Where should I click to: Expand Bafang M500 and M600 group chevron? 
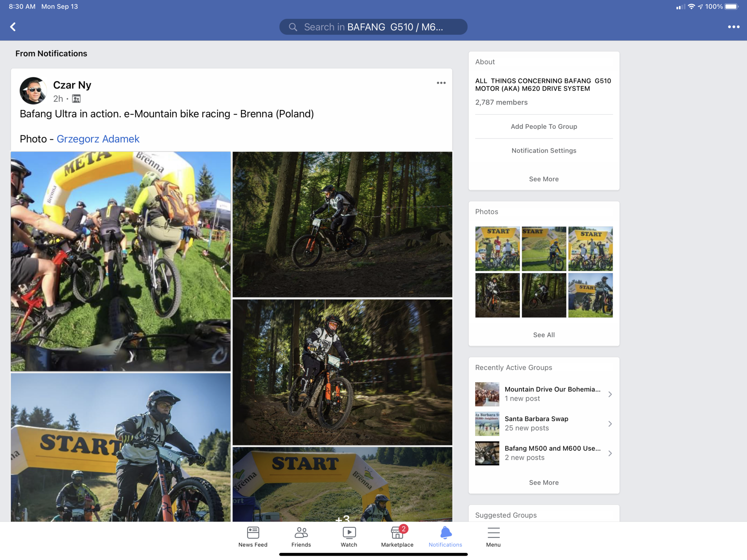click(610, 453)
